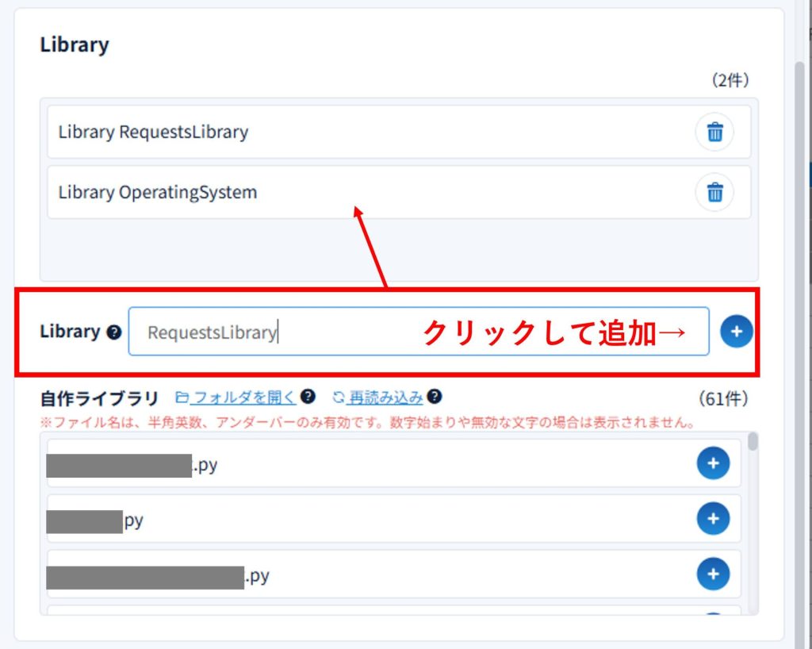
Task: Click the plus button beside Library input
Action: (736, 332)
